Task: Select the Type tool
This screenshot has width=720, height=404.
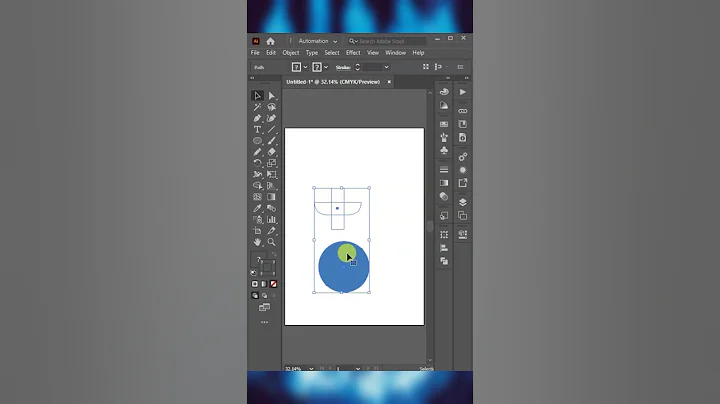Action: (258, 129)
